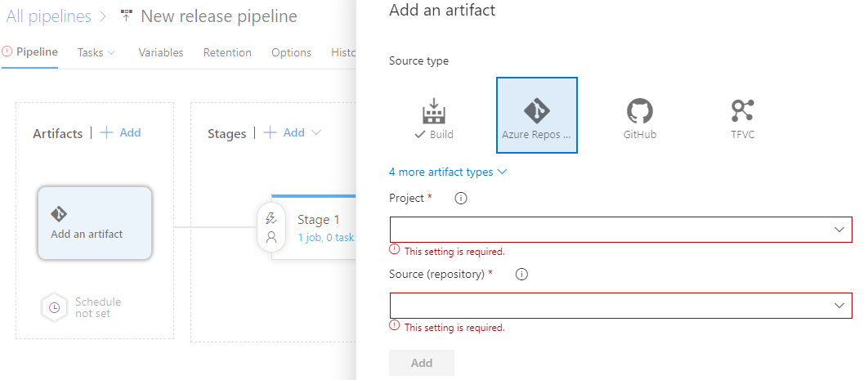Open the Project dropdown
This screenshot has height=380, width=868.
click(620, 230)
